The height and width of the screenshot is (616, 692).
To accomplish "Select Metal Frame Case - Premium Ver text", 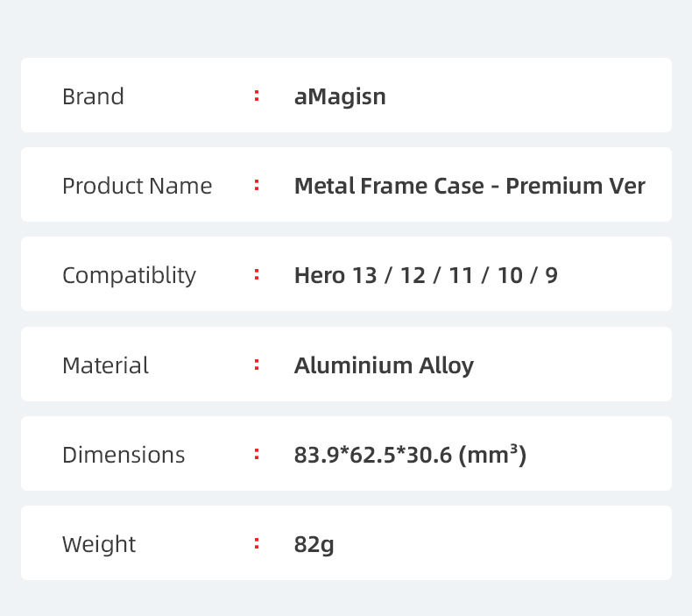I will [470, 186].
